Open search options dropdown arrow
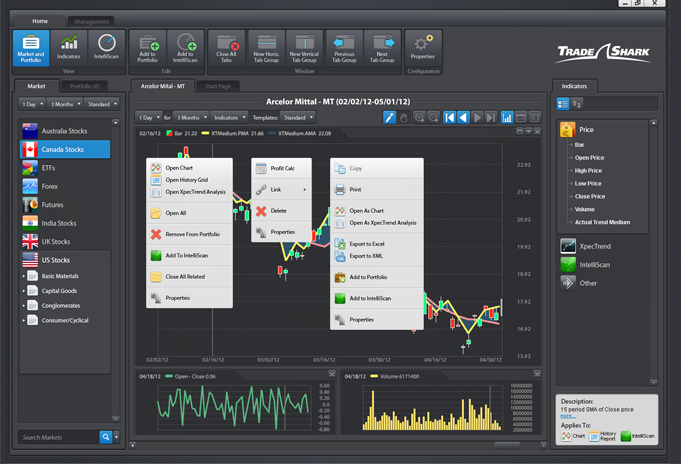 coord(116,437)
